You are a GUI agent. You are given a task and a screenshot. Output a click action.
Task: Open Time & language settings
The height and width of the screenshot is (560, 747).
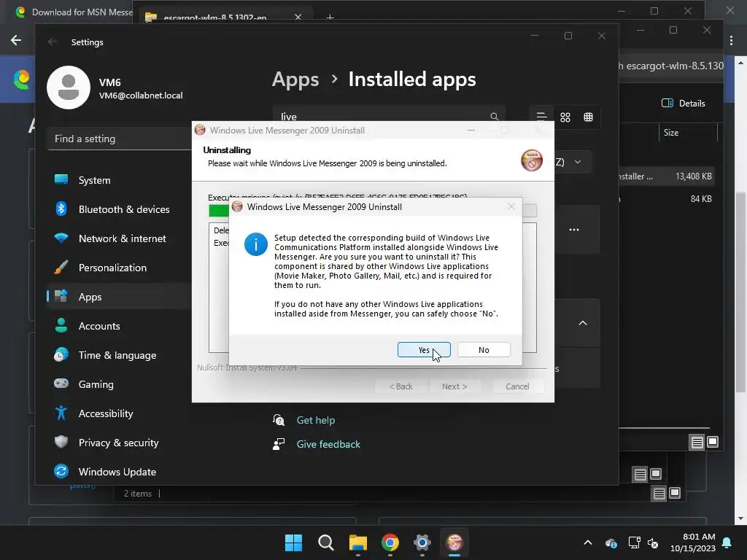(119, 355)
